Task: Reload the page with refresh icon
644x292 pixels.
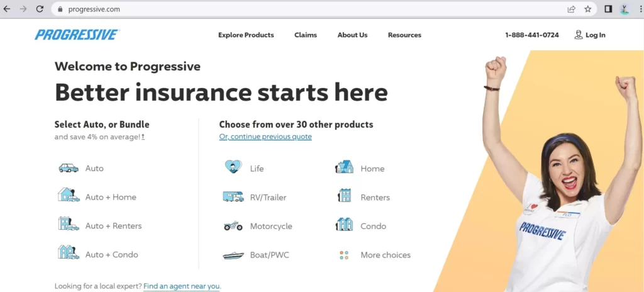Action: (x=40, y=9)
